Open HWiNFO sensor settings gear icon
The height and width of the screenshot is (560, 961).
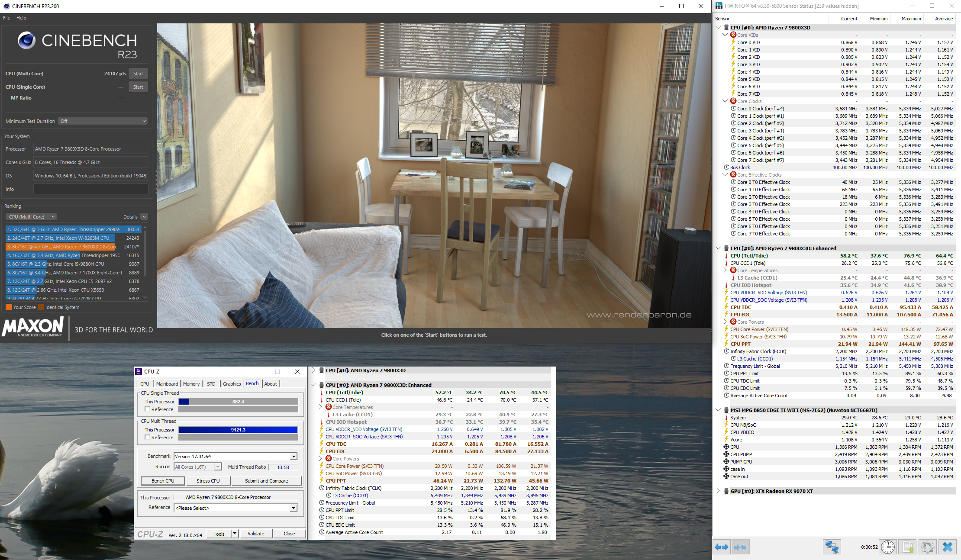click(x=927, y=547)
